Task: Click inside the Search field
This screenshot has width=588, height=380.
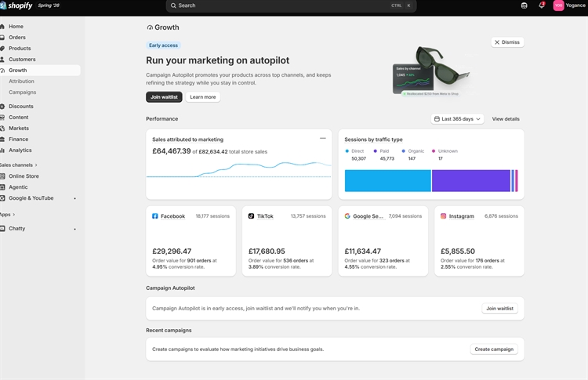Action: tap(291, 5)
